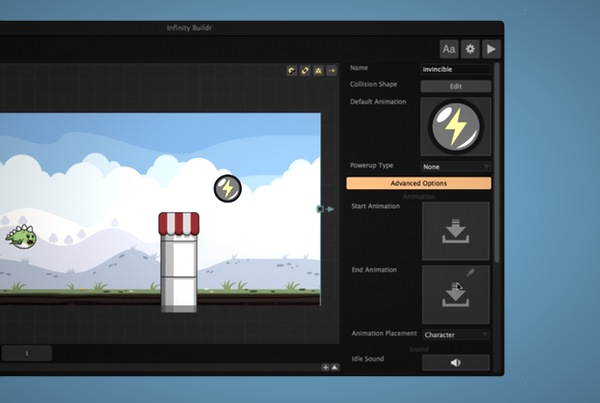
Task: Open the fonts (Aa) panel
Action: pos(449,49)
